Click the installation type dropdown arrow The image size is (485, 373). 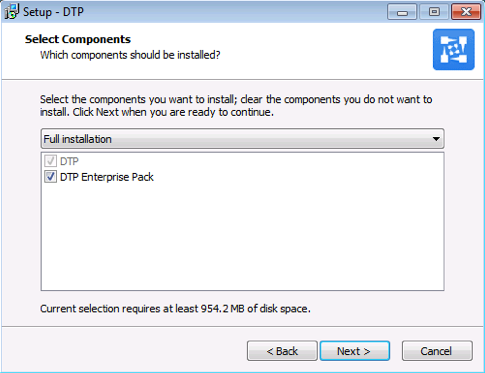436,139
